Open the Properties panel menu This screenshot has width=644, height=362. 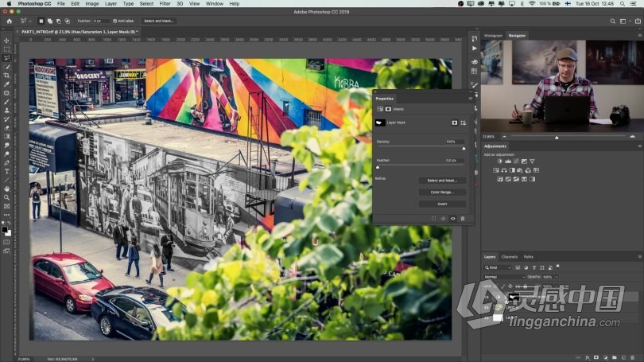coord(470,99)
